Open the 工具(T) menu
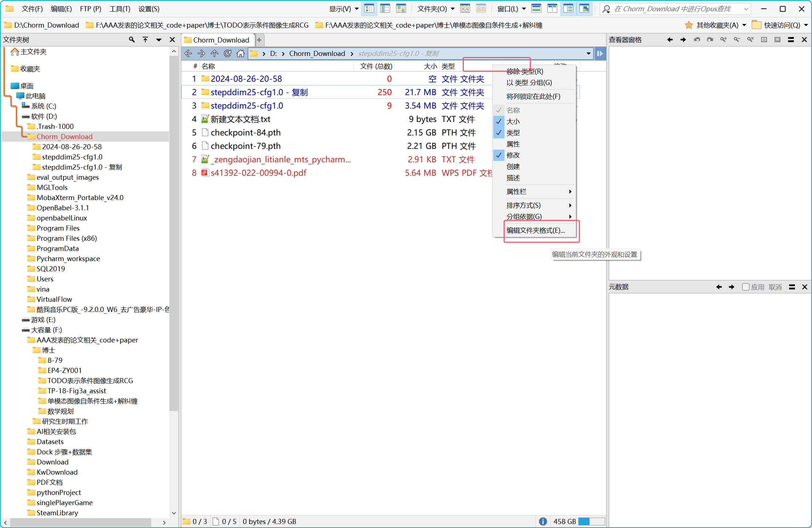The width and height of the screenshot is (812, 528). pyautogui.click(x=120, y=9)
